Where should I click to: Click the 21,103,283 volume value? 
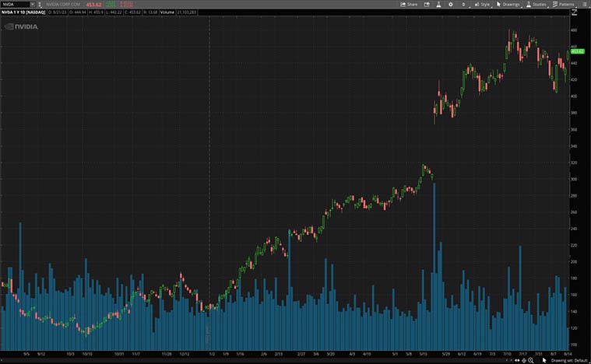[187, 12]
